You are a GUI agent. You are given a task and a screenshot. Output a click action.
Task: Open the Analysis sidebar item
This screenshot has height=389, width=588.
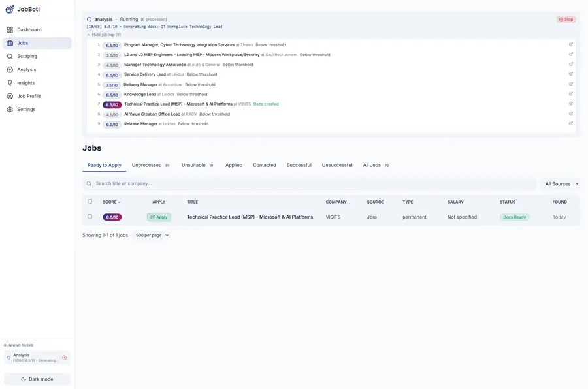[x=37, y=70]
